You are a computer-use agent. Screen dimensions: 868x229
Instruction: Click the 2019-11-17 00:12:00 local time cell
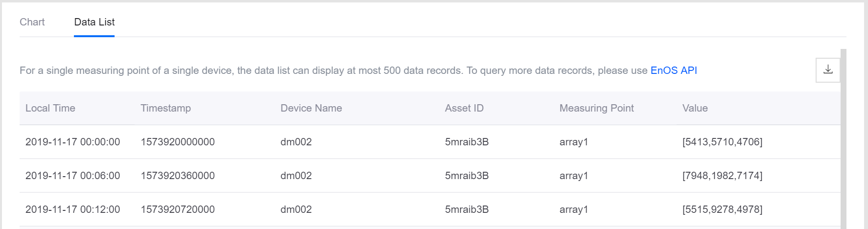[x=72, y=209]
